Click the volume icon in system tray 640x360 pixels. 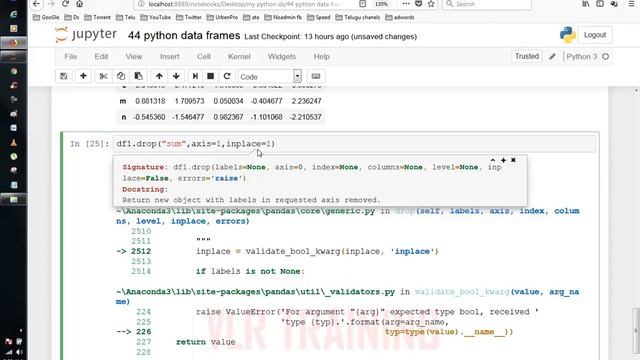19,352
